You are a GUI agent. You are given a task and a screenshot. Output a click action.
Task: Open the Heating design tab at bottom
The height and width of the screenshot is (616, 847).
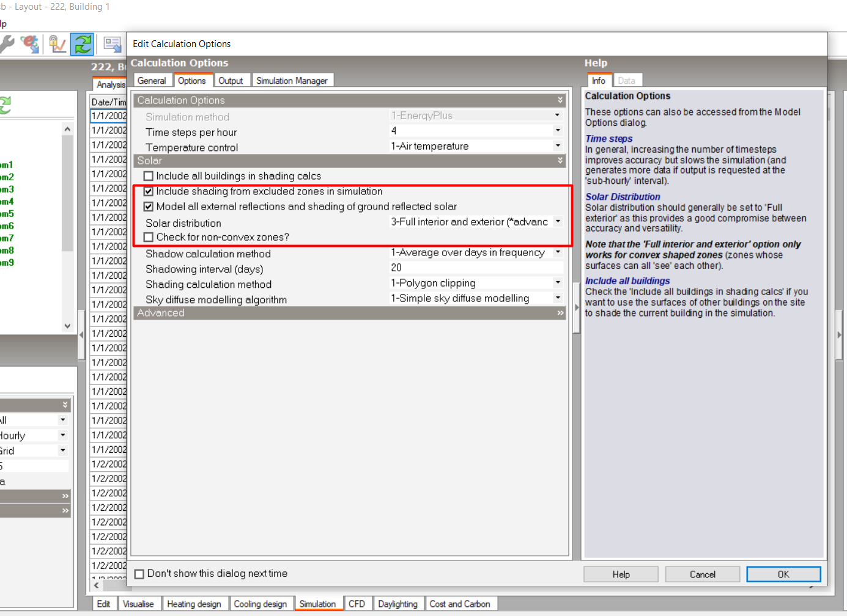tap(194, 604)
